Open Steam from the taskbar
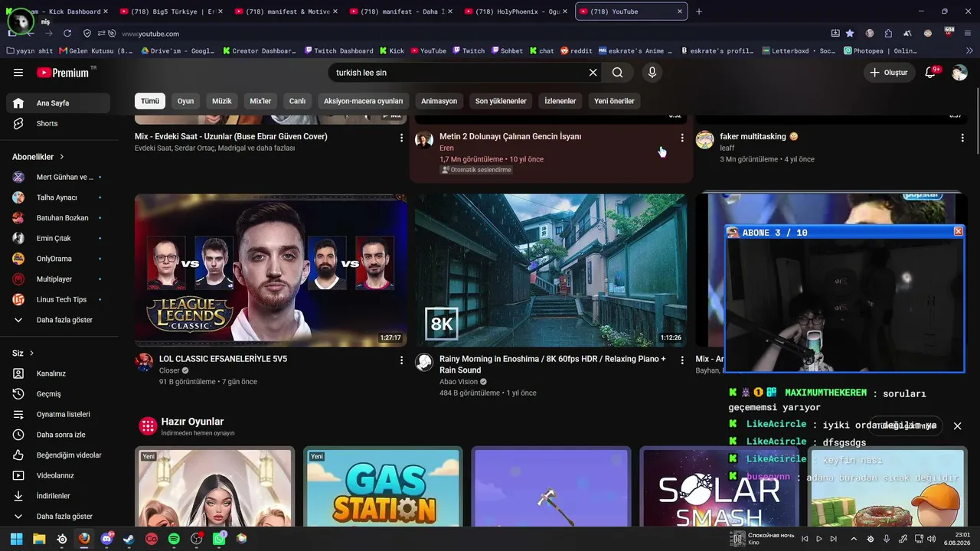The width and height of the screenshot is (980, 551). point(129,539)
